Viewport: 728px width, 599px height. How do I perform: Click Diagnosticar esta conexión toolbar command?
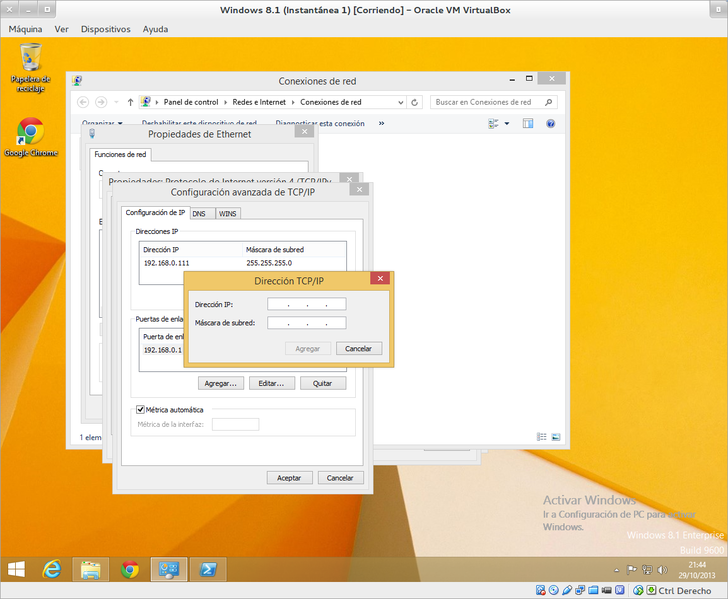pos(320,124)
